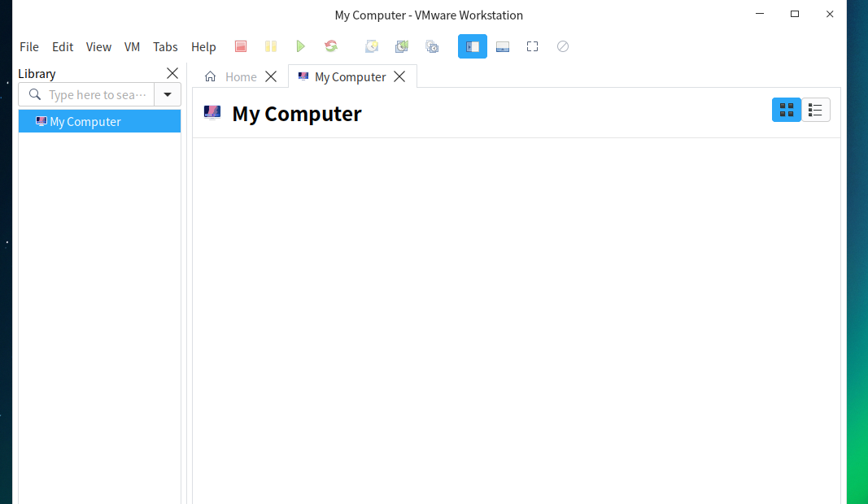
Task: Open the Tabs menu
Action: pos(165,47)
